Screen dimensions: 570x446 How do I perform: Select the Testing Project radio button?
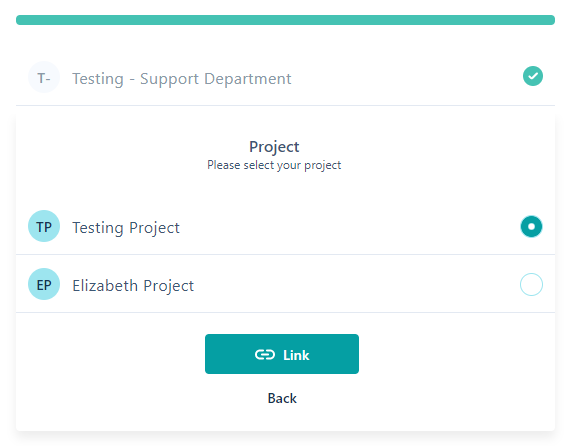tap(531, 226)
